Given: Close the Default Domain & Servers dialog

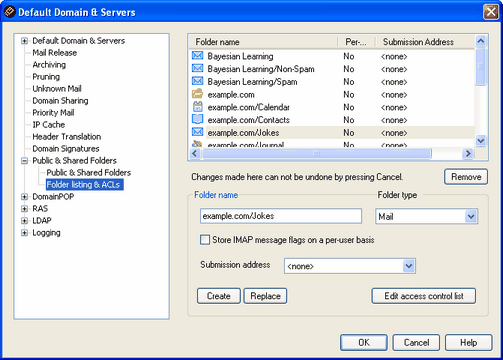Looking at the screenshot, I should tap(491, 12).
